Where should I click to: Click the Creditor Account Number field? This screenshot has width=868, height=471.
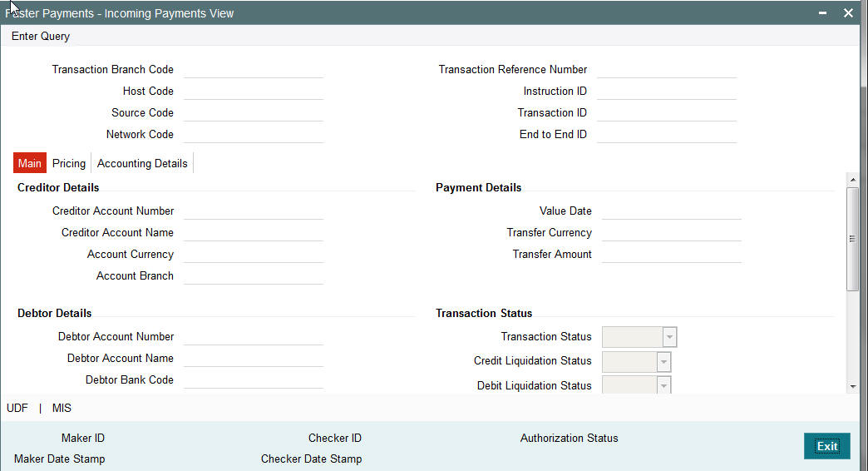point(253,211)
